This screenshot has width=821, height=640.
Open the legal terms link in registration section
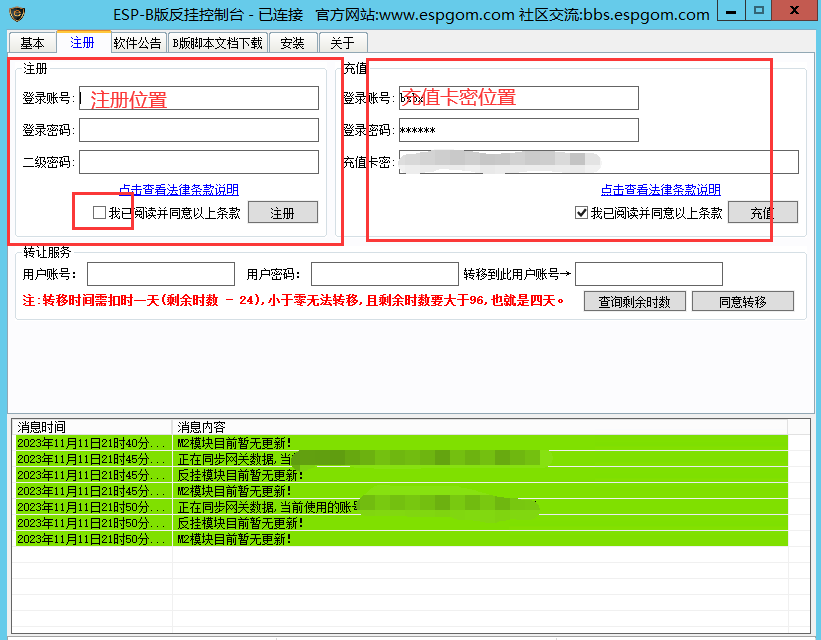click(x=179, y=190)
